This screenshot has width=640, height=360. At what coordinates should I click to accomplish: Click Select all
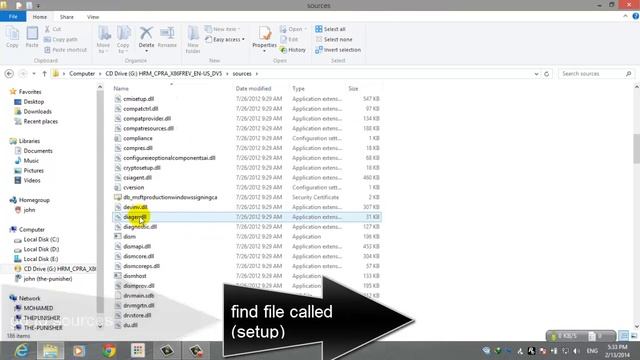coord(330,29)
